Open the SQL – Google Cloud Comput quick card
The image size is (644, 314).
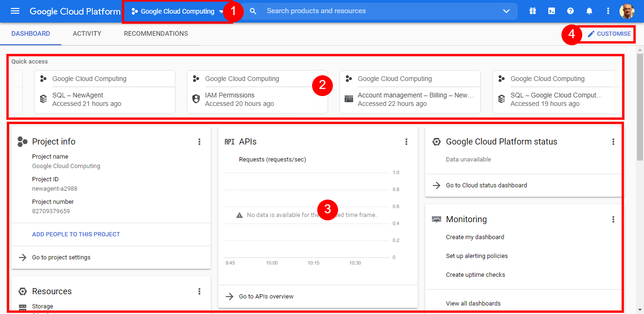click(557, 92)
